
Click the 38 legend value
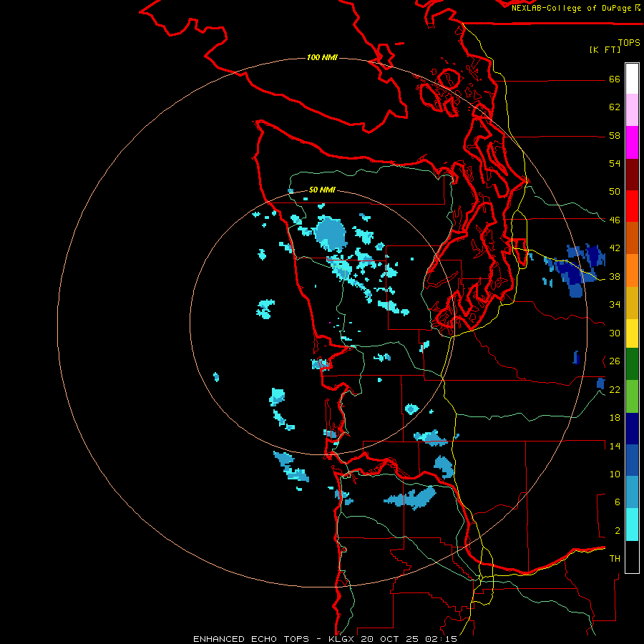coord(615,277)
